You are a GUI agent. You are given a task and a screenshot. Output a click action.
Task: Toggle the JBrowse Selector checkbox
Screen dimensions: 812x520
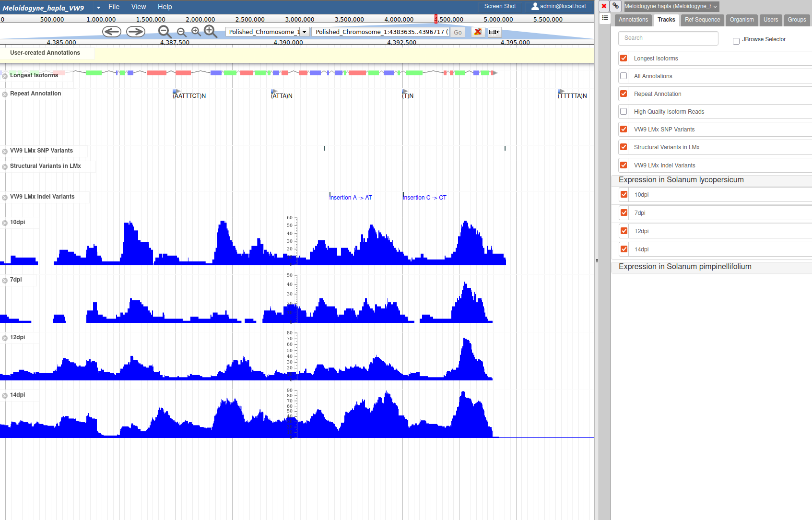pos(736,41)
